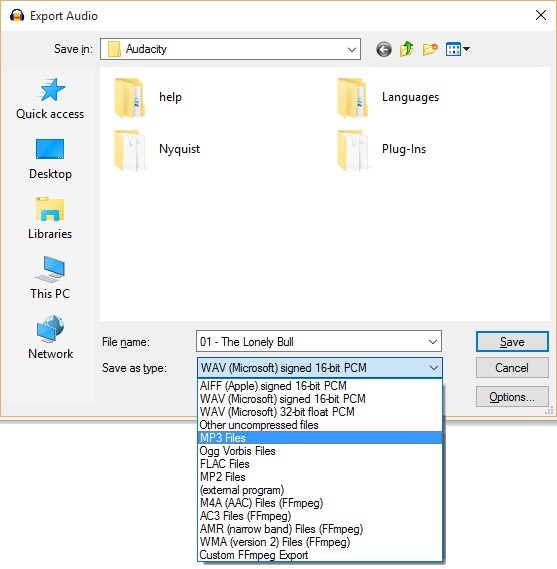
Task: Close the Export Audio dialog
Action: coord(541,15)
